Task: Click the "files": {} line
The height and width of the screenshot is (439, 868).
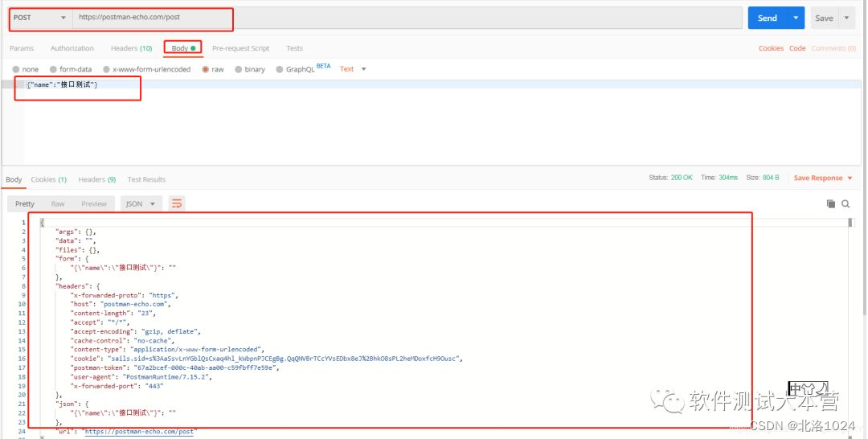Action: 77,250
